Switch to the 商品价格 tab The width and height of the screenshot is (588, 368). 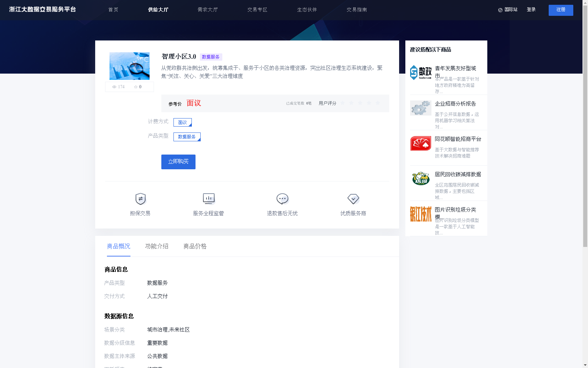(195, 246)
